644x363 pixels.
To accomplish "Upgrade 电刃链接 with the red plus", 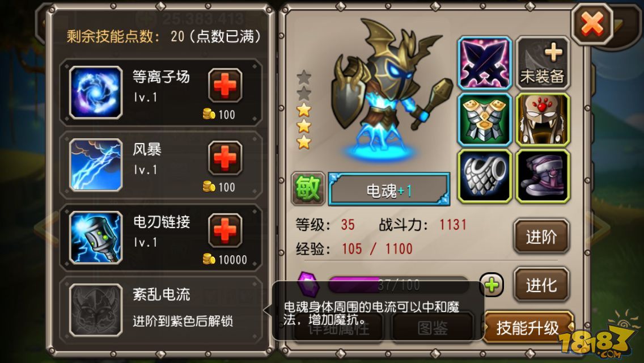I will coord(224,231).
